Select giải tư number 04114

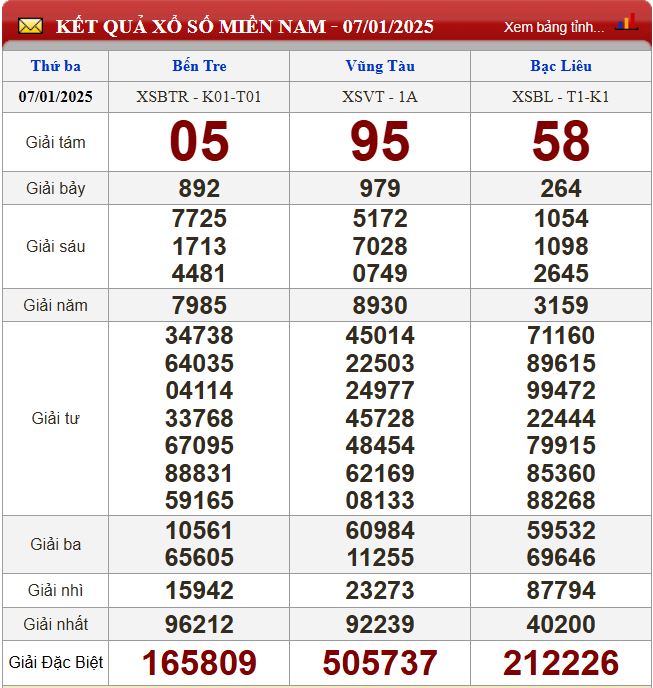(x=199, y=391)
